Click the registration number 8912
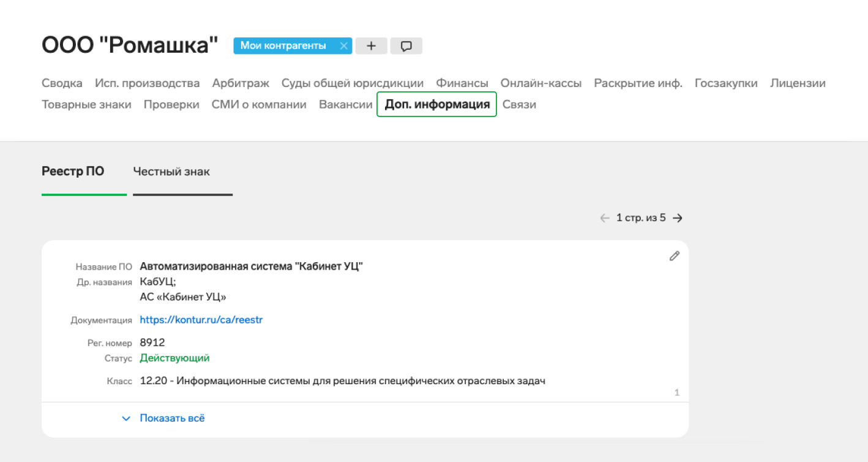 (x=152, y=343)
